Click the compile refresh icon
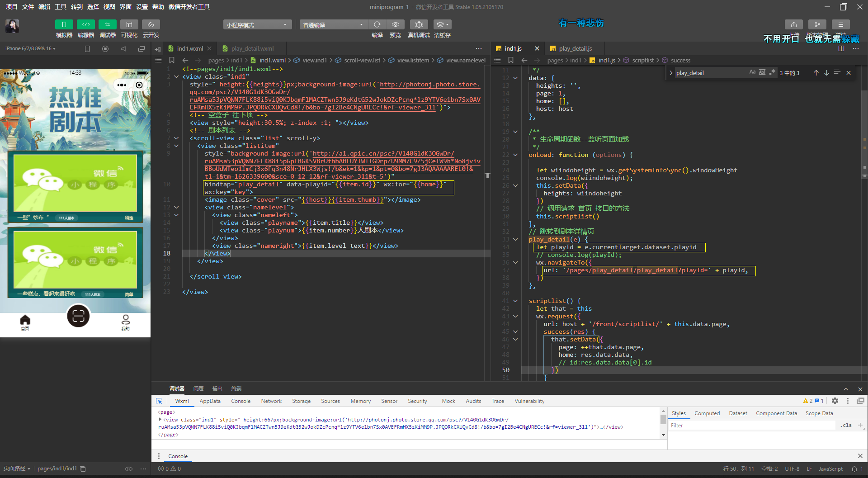 coord(377,24)
